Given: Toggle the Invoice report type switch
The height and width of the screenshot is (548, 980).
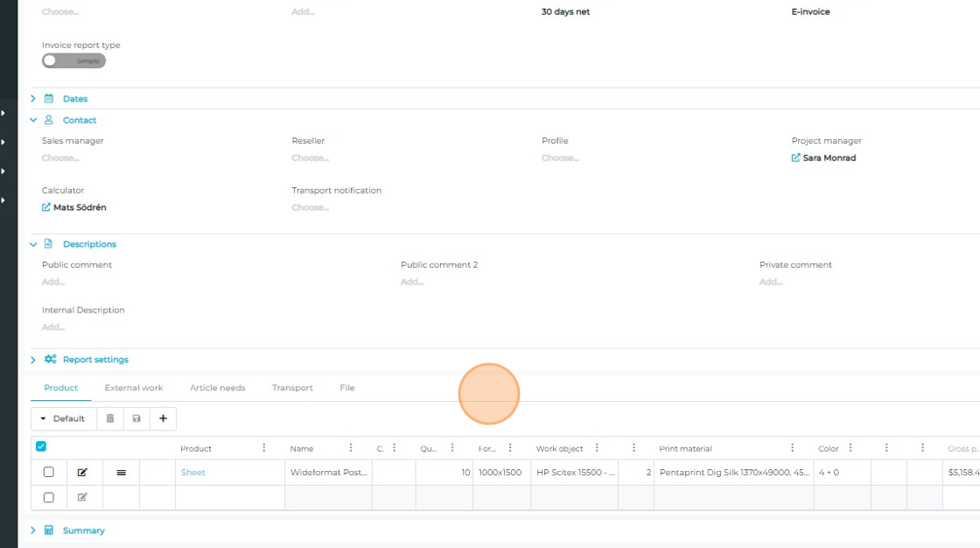Looking at the screenshot, I should 73,60.
